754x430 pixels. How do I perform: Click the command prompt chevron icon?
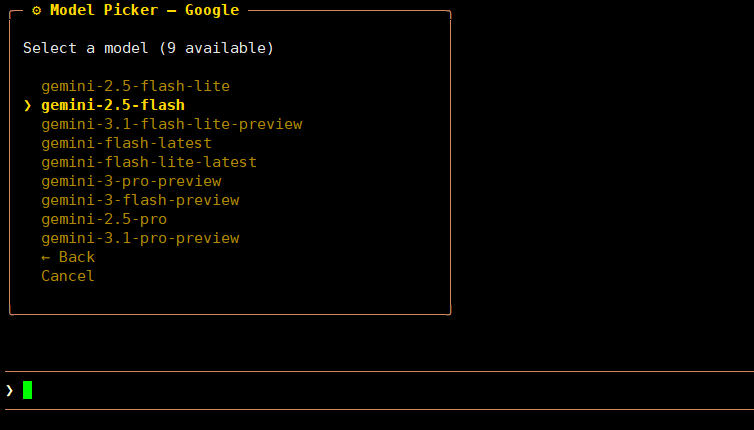pos(9,390)
